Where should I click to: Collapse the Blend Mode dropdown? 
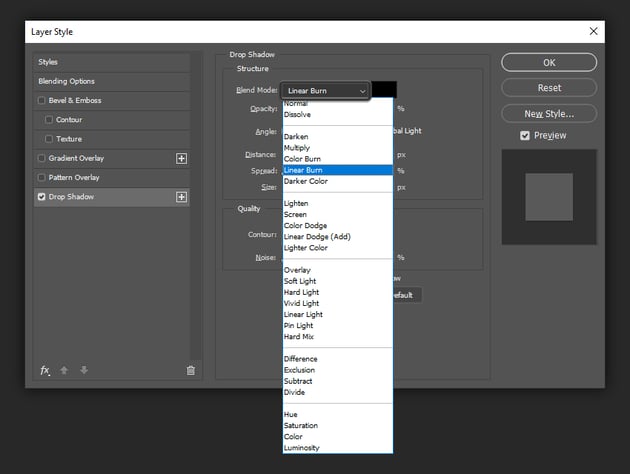coord(325,90)
